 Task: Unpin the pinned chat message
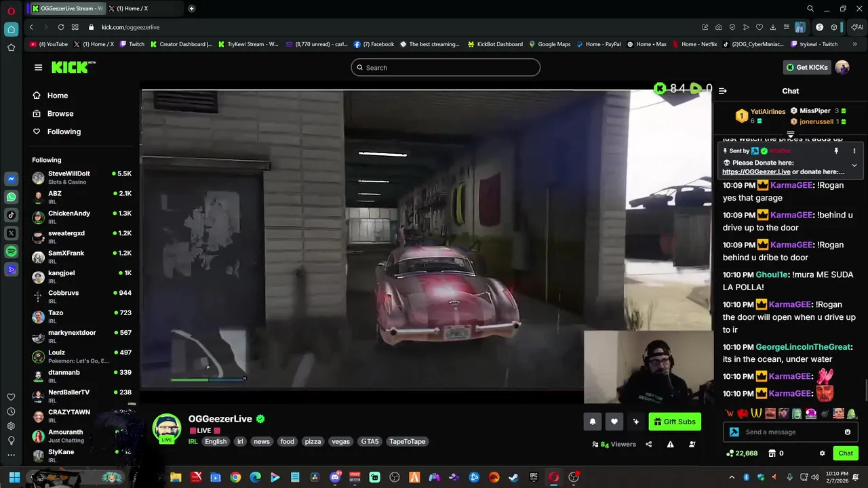pos(836,151)
